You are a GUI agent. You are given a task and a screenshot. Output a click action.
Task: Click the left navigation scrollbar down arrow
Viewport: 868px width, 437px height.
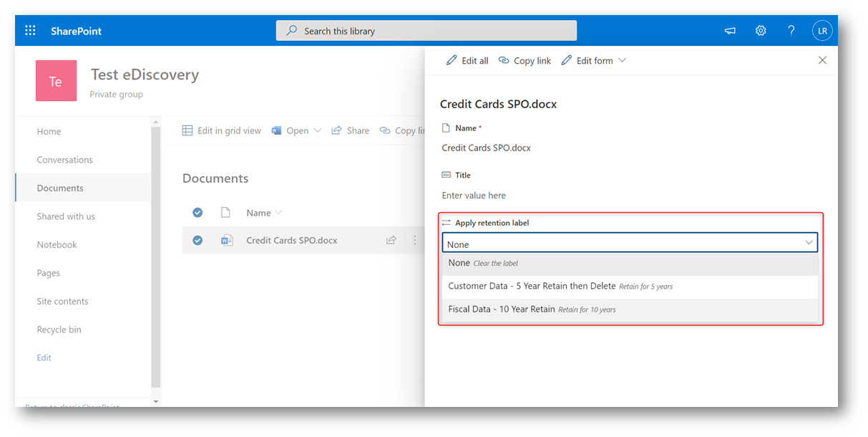pyautogui.click(x=156, y=402)
